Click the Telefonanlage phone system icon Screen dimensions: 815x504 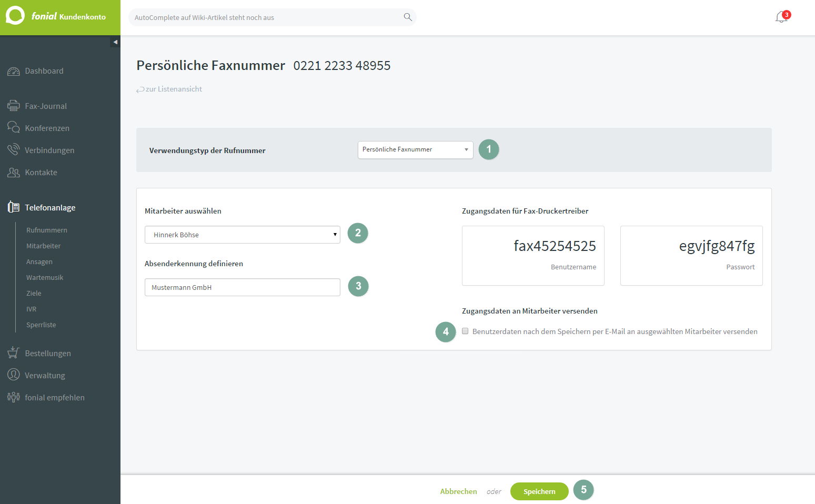click(14, 207)
